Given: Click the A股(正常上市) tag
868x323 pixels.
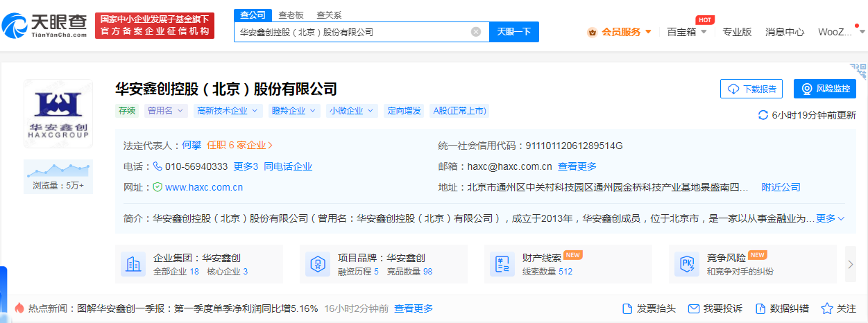Looking at the screenshot, I should (459, 110).
